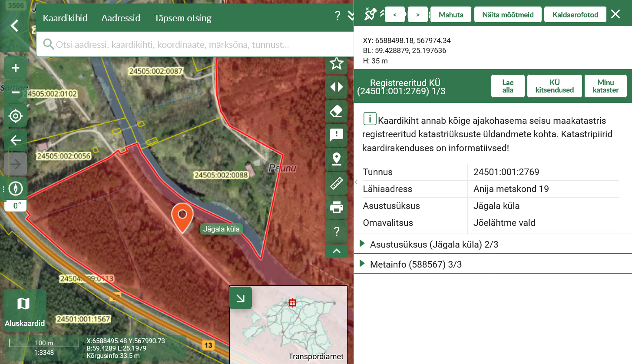632x364 pixels.
Task: Add a location marker with the pin tool
Action: pyautogui.click(x=336, y=159)
